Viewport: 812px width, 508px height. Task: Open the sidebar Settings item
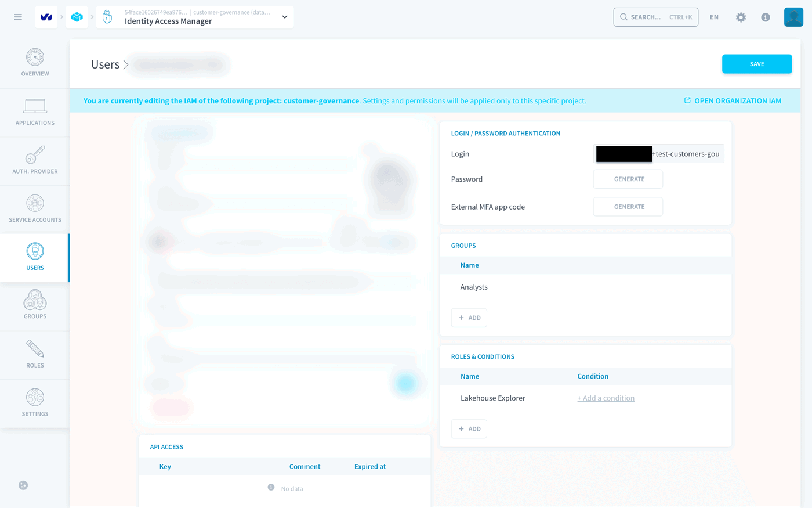click(35, 404)
